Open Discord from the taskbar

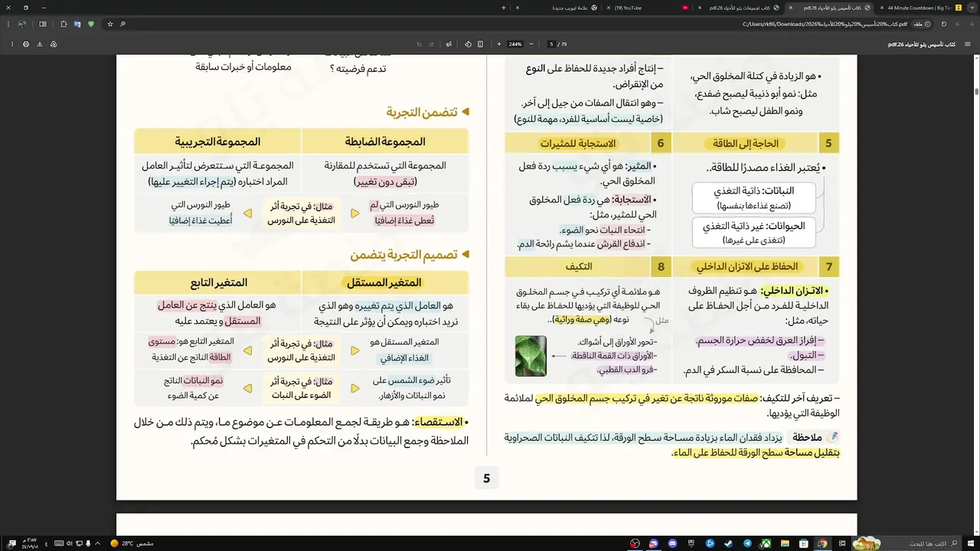pos(672,543)
